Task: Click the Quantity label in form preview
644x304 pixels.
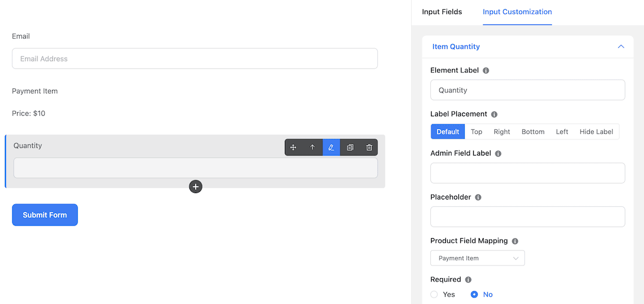Action: click(x=27, y=146)
